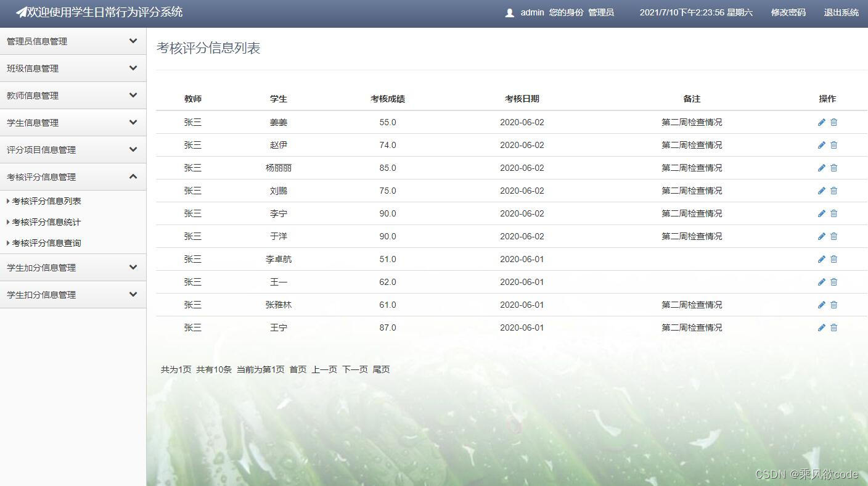Open 考核评分信息查询 submenu item
Screen dimensions: 868x486
pos(47,243)
